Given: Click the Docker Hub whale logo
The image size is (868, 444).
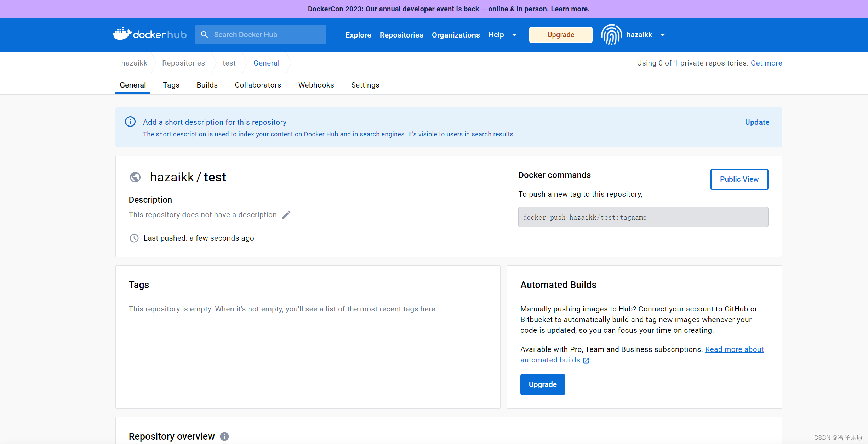Looking at the screenshot, I should (x=150, y=34).
